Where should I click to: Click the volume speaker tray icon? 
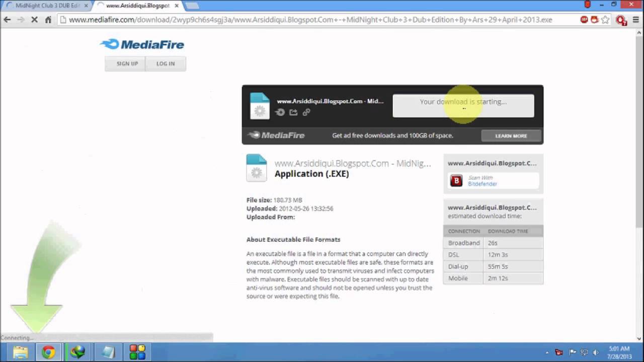click(x=596, y=352)
